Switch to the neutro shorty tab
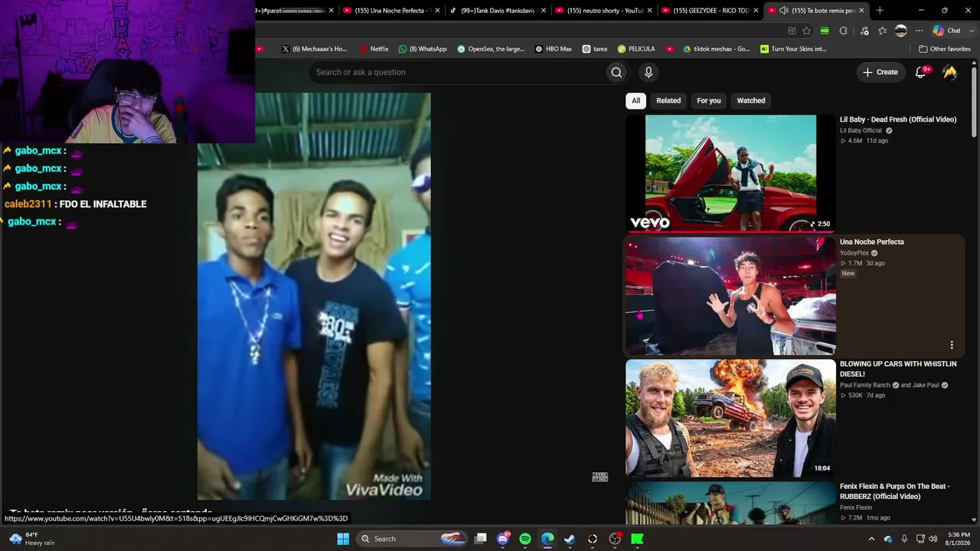The width and height of the screenshot is (980, 551). click(603, 10)
